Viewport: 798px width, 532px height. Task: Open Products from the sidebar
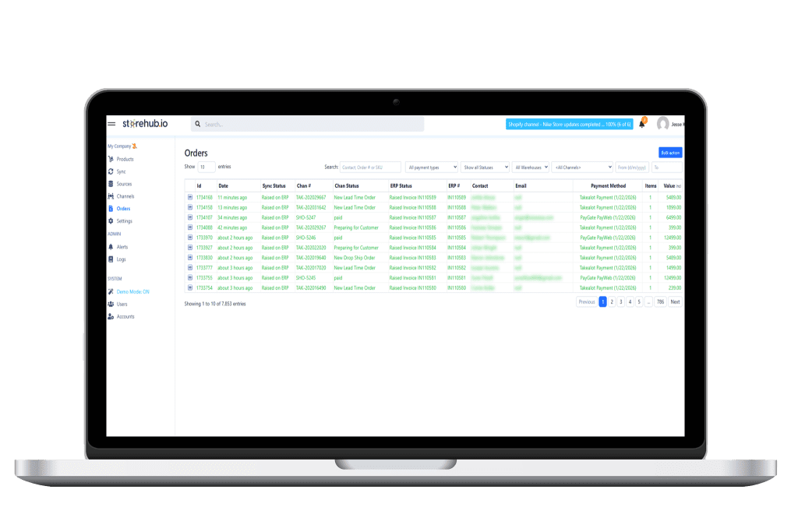(125, 159)
